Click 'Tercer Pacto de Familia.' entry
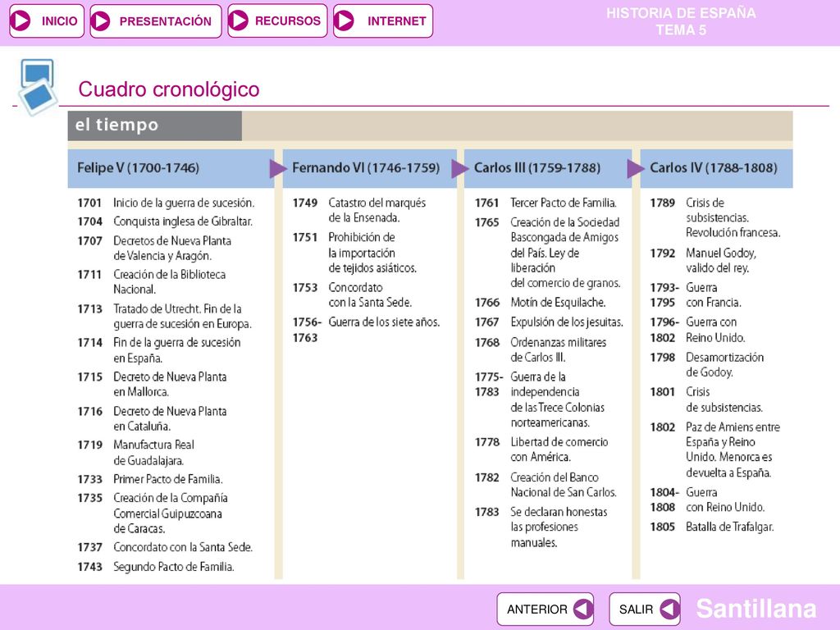The height and width of the screenshot is (630, 840). point(564,203)
